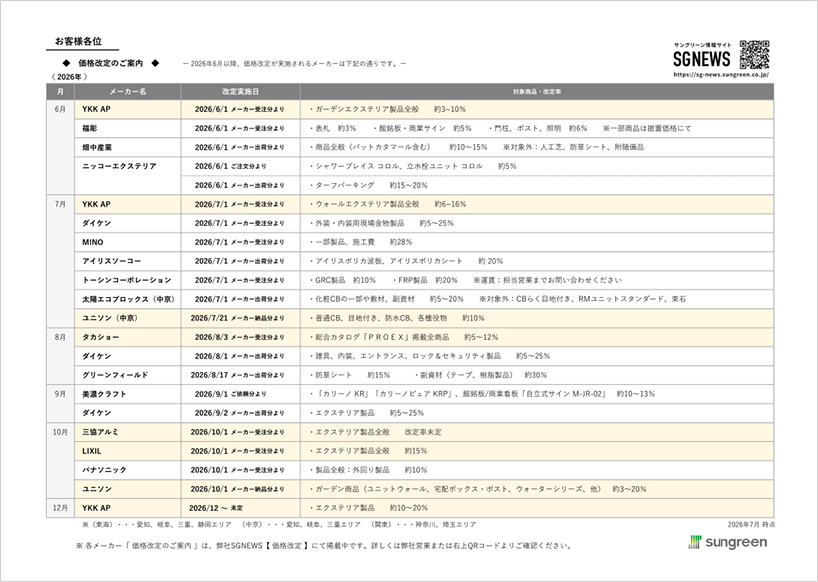818x582 pixels.
Task: Click the 美濃クラフト maker name
Action: (x=104, y=394)
